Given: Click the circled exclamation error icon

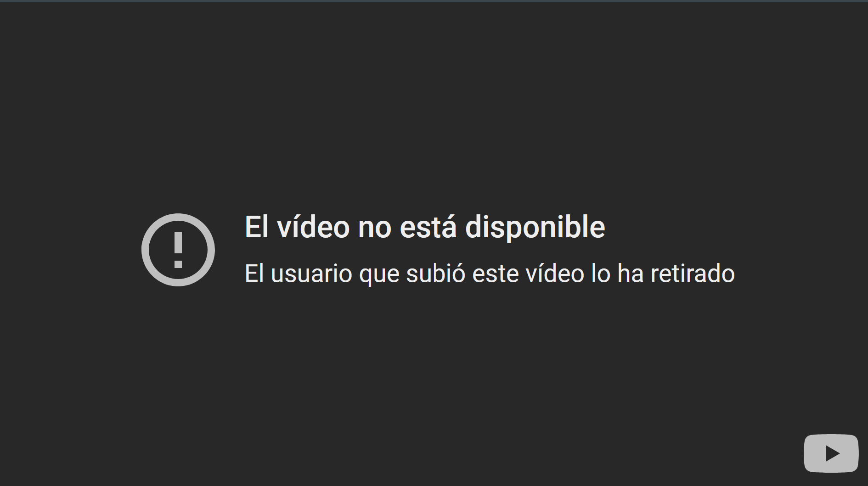Looking at the screenshot, I should coord(178,250).
